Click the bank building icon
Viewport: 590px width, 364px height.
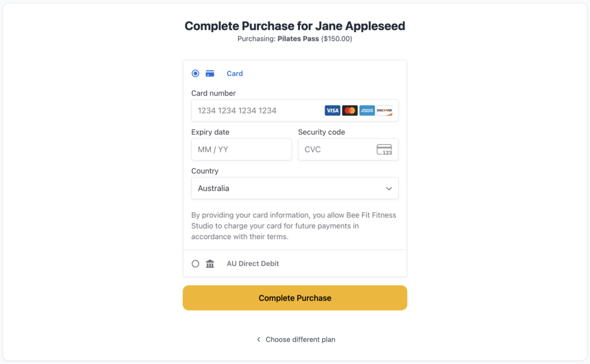[x=210, y=264]
